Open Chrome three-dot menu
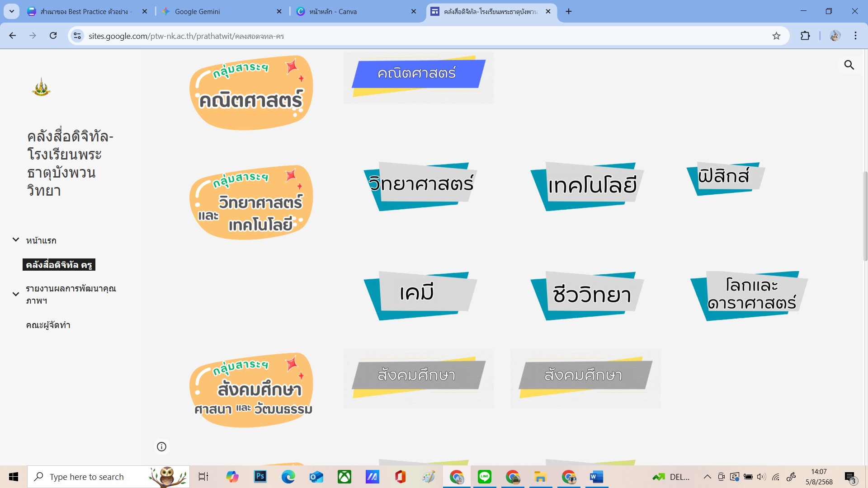Image resolution: width=868 pixels, height=488 pixels. pos(855,36)
